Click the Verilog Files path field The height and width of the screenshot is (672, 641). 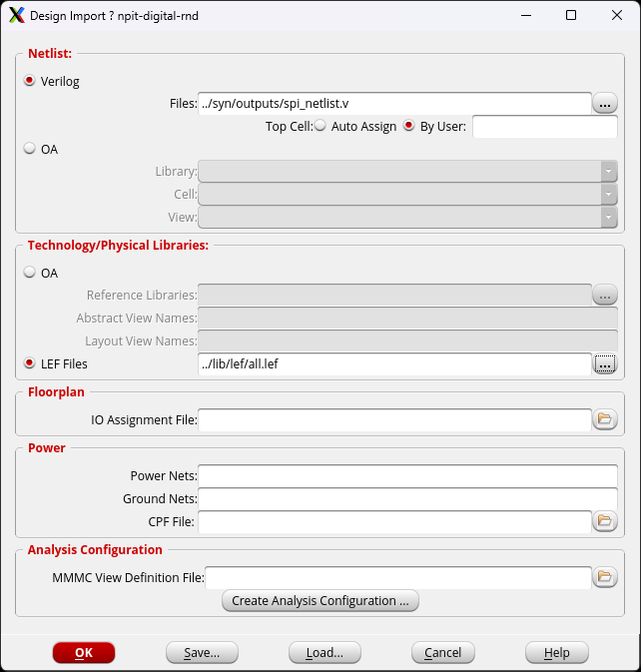point(394,104)
